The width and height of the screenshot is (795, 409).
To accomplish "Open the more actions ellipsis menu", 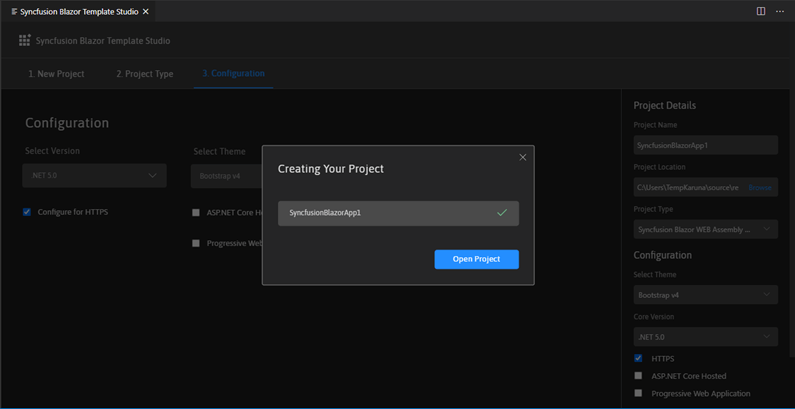I will coord(780,12).
